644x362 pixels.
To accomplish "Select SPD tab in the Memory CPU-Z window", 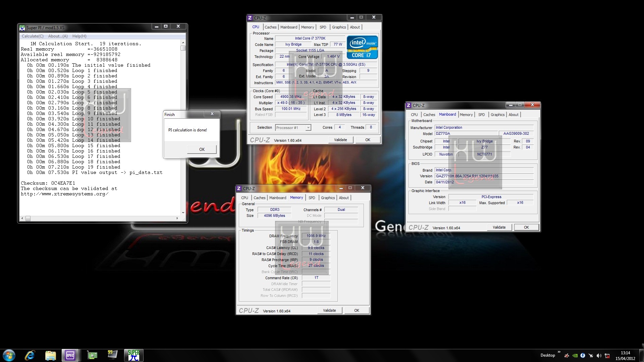I will (x=312, y=198).
